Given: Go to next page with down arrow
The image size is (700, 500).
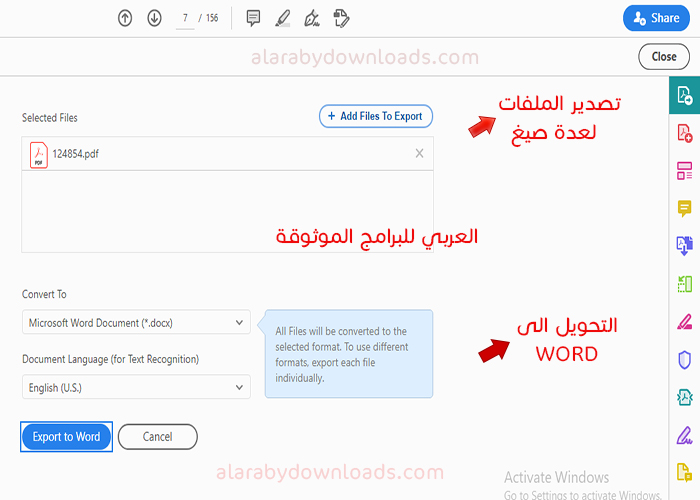Looking at the screenshot, I should coord(154,18).
